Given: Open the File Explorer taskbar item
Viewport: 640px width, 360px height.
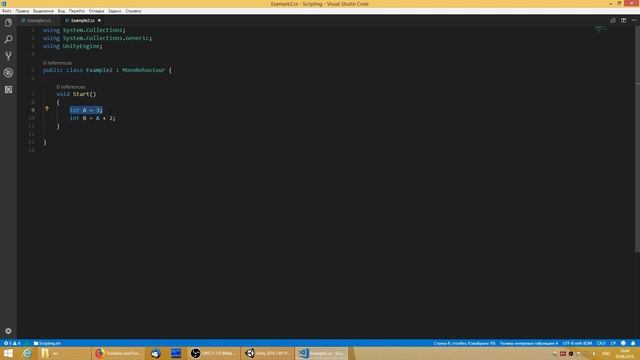Looking at the screenshot, I should tap(64, 353).
